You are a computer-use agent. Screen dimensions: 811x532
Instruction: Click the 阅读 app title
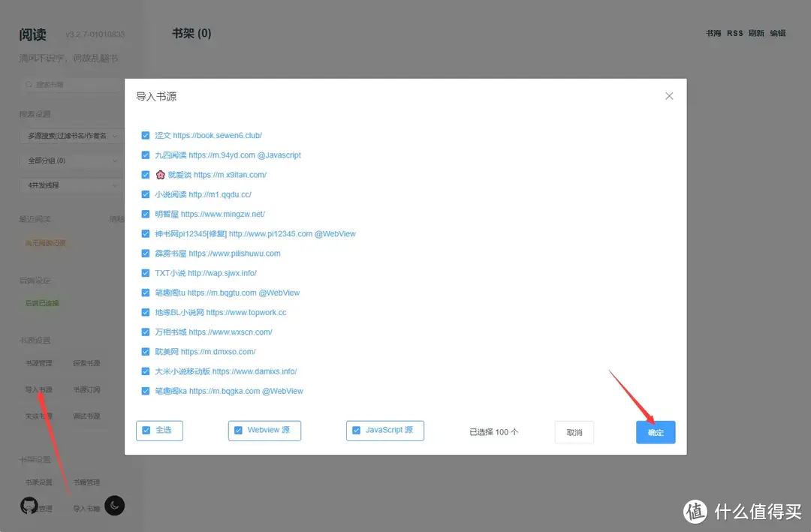pyautogui.click(x=32, y=35)
